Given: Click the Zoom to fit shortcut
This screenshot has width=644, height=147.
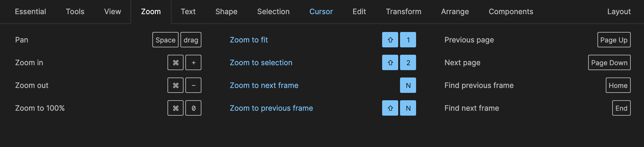Looking at the screenshot, I should click(x=249, y=40).
